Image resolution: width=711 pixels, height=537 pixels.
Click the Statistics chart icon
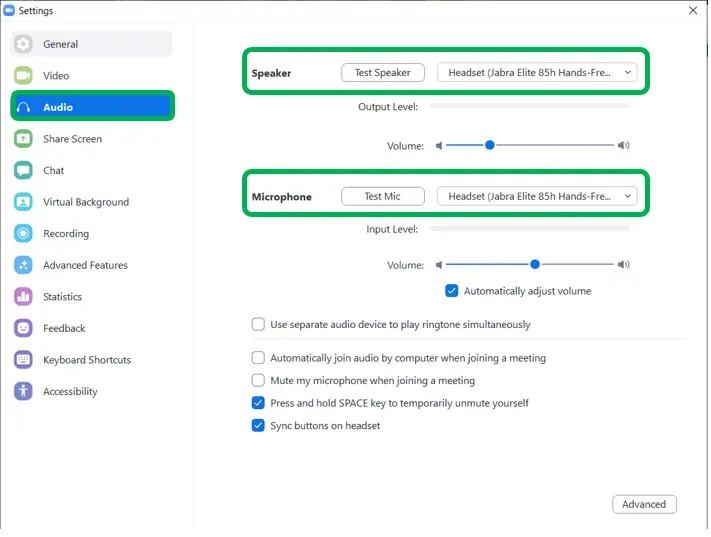point(24,297)
